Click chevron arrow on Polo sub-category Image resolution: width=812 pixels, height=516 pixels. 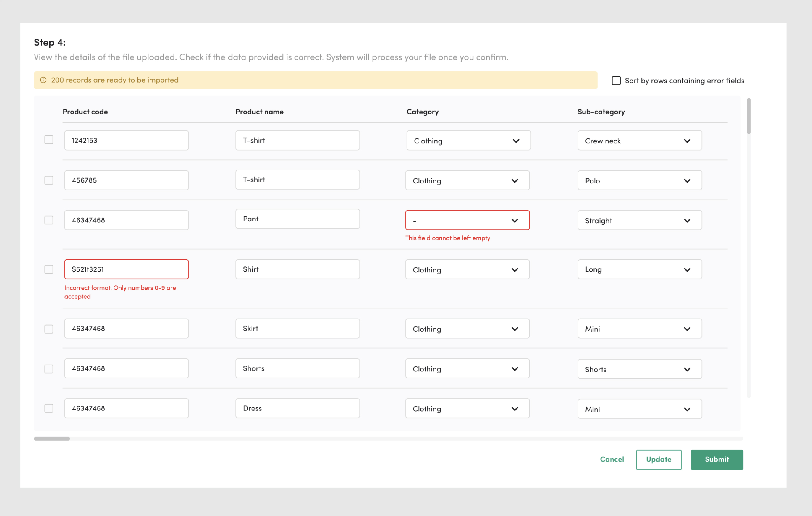[x=687, y=181]
